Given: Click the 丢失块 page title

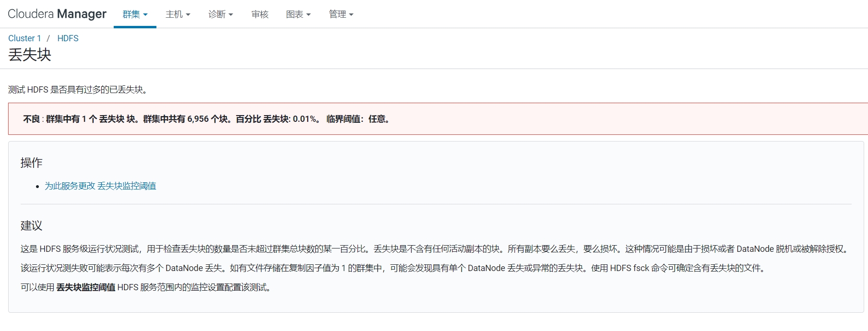Looking at the screenshot, I should pos(30,55).
